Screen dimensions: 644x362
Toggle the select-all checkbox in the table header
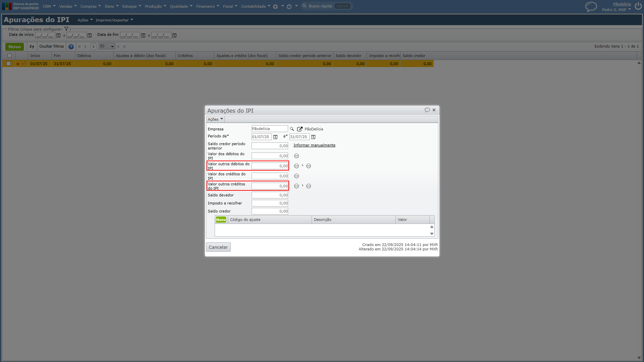(x=9, y=56)
